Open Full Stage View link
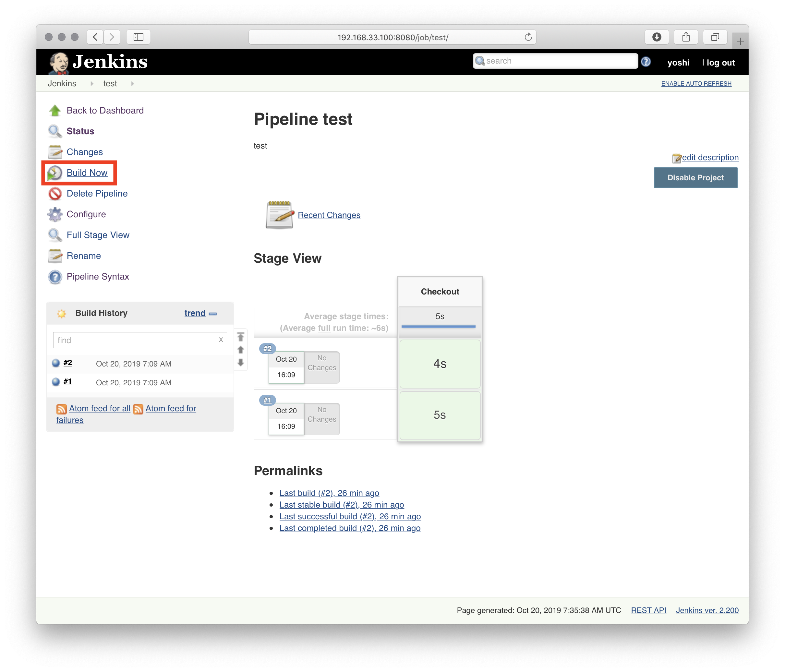 click(x=98, y=235)
